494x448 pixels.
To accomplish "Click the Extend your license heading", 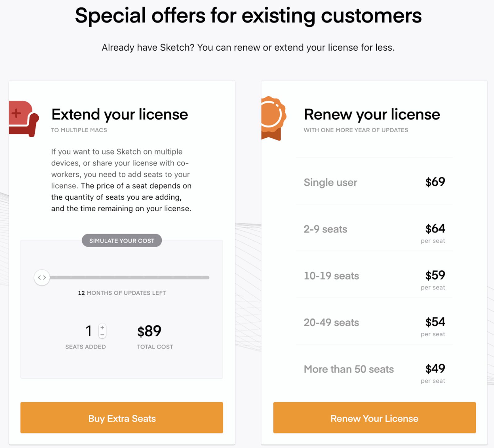I will click(120, 114).
